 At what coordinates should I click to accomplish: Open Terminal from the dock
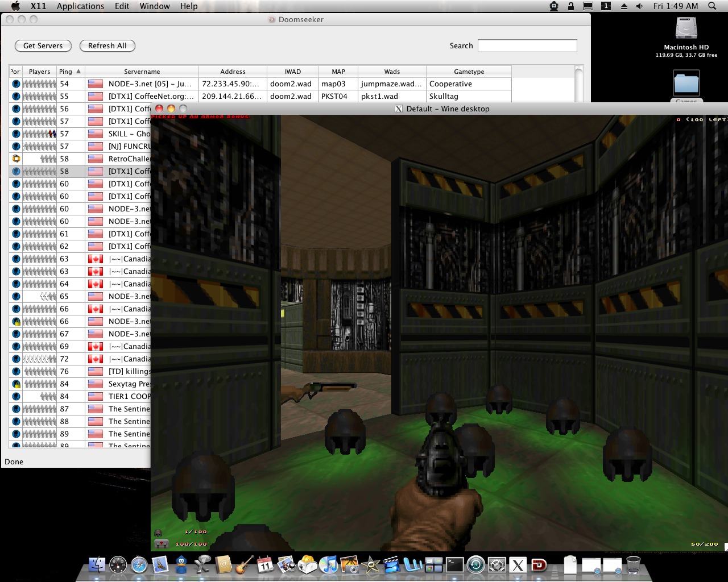(454, 564)
